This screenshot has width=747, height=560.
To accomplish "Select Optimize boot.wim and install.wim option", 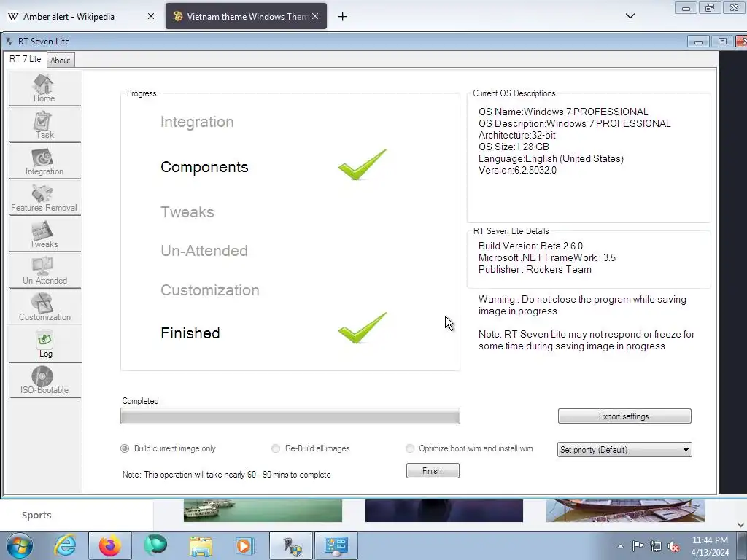I will [469, 448].
